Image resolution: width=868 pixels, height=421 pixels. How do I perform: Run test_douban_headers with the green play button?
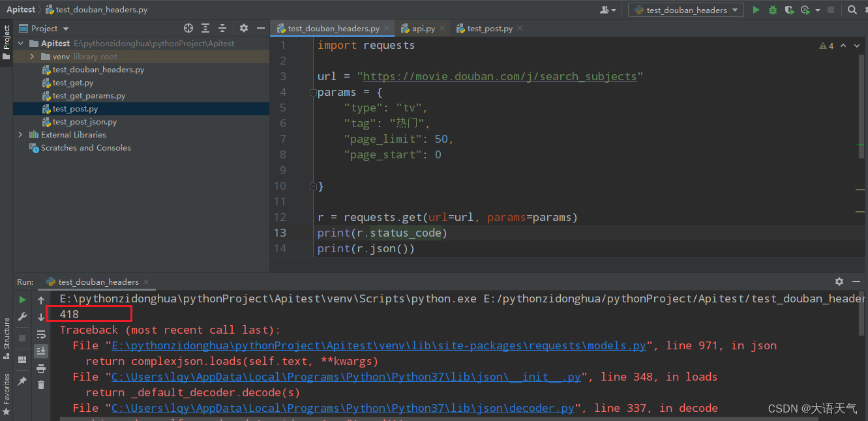pos(756,10)
